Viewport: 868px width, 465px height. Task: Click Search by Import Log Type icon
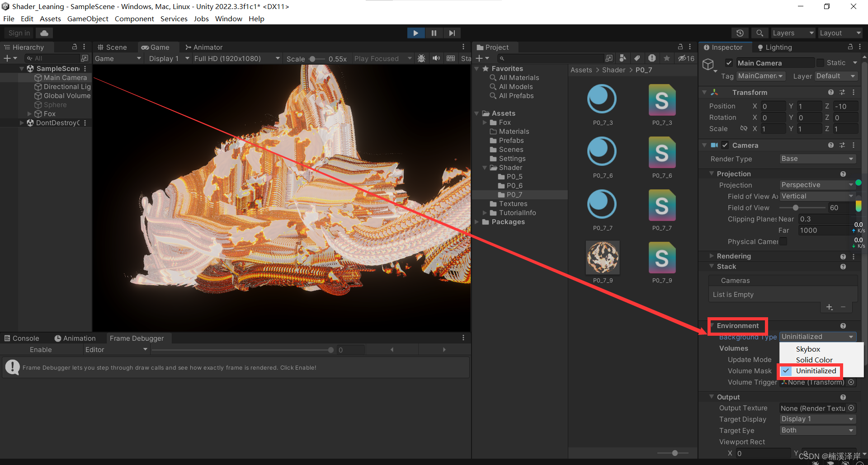[x=652, y=58]
